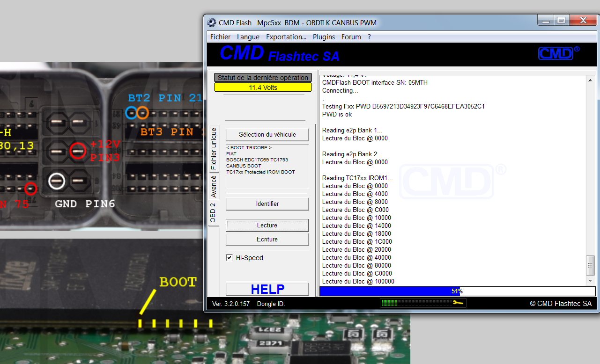This screenshot has height=364, width=600.
Task: Click the 11.4 Volts yellow status field
Action: pyautogui.click(x=263, y=87)
